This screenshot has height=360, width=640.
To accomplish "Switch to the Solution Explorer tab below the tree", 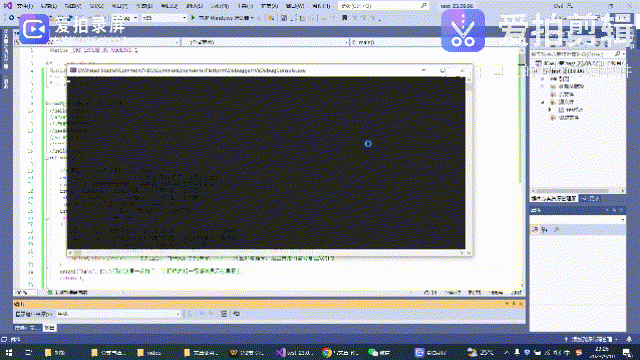I will (x=554, y=198).
